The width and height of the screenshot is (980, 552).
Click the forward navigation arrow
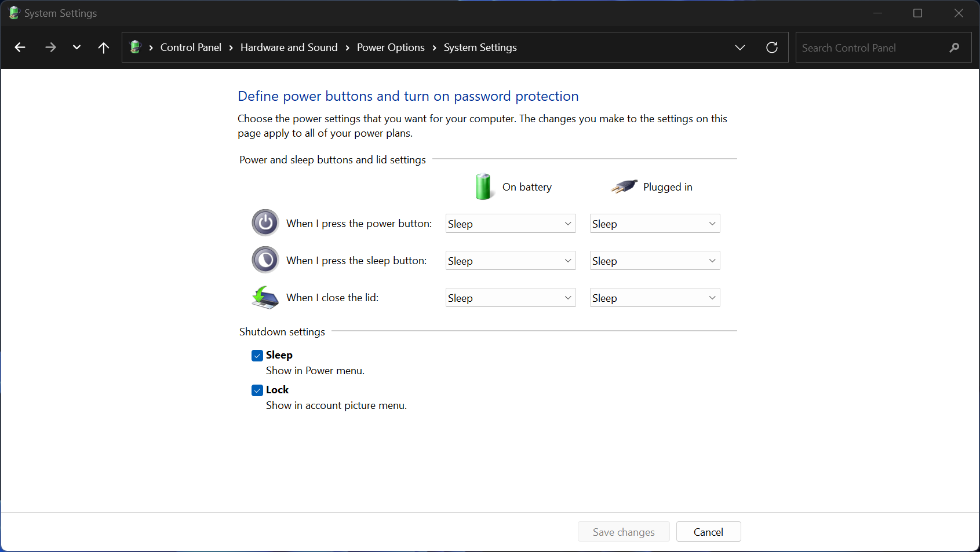coord(50,47)
